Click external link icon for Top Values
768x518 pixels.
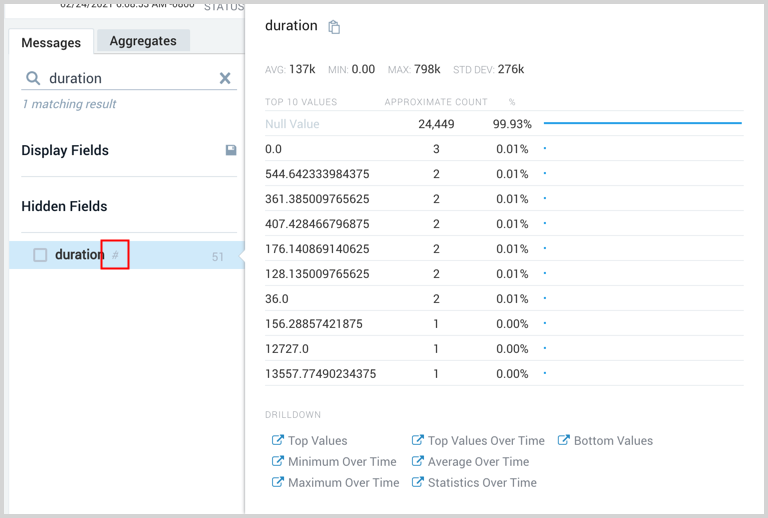point(278,440)
